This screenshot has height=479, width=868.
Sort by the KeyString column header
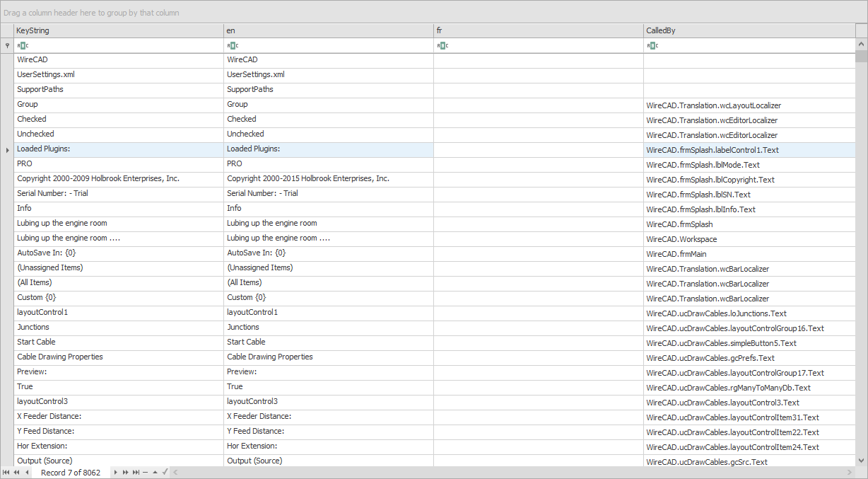[119, 30]
